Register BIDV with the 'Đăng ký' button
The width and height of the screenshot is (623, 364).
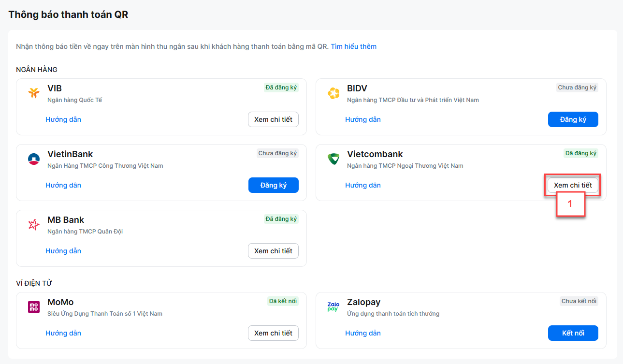click(573, 119)
